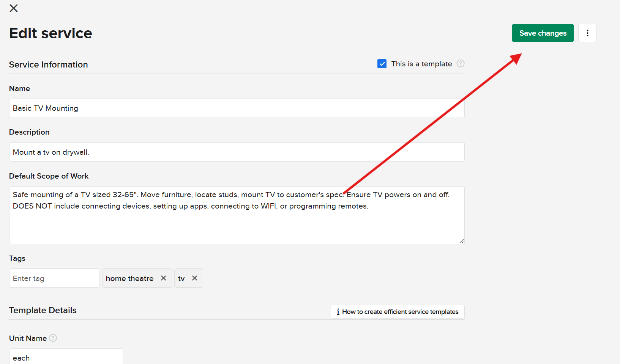
Task: Click the 'Default Scope of Work' field label
Action: (x=49, y=176)
